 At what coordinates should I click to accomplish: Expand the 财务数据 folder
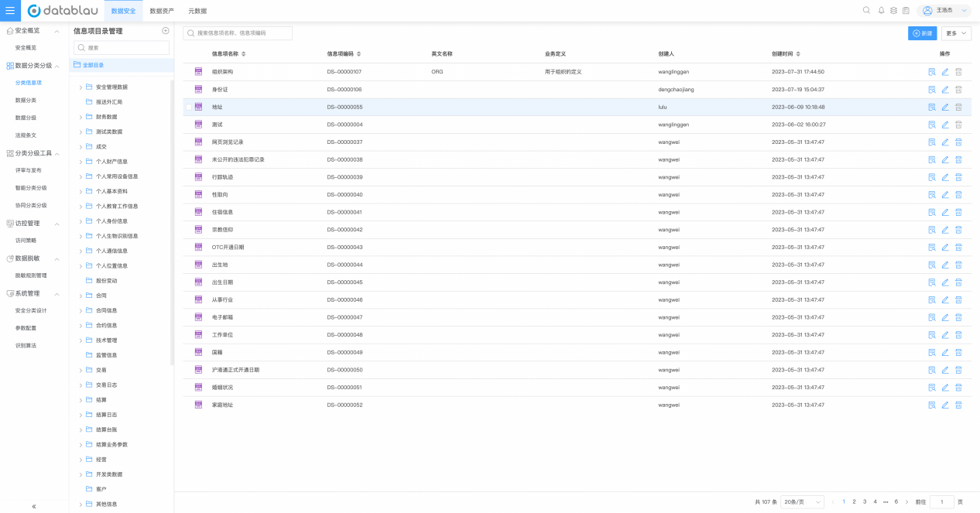(81, 117)
